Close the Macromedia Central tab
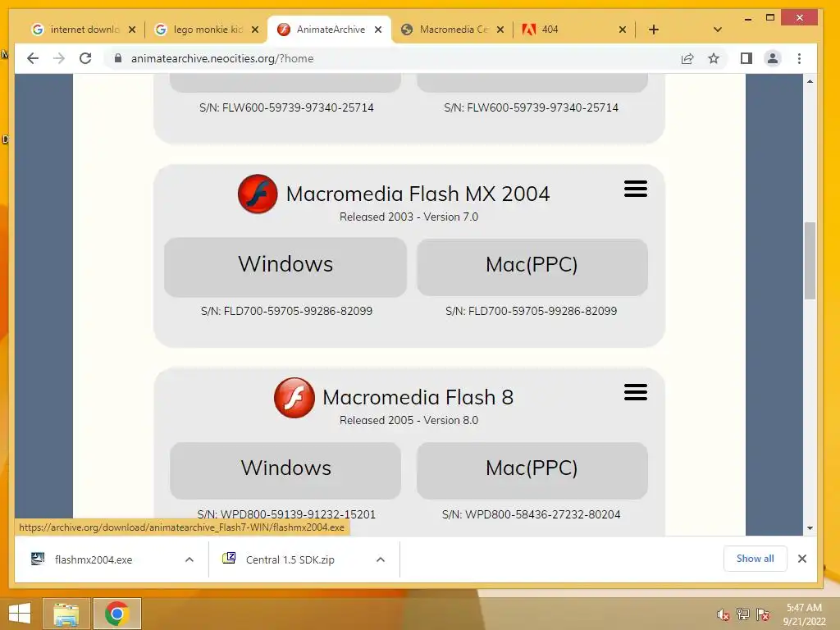This screenshot has width=840, height=630. (x=500, y=30)
